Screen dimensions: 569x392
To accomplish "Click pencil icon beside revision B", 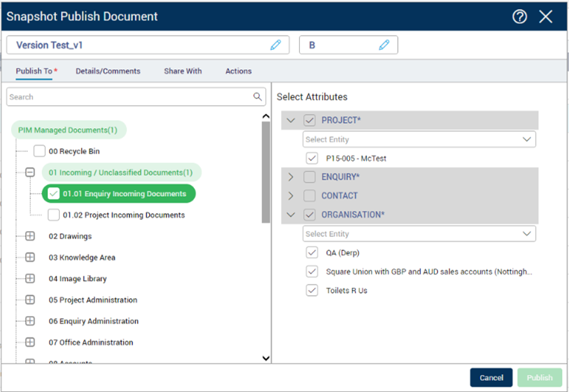I will coord(384,45).
